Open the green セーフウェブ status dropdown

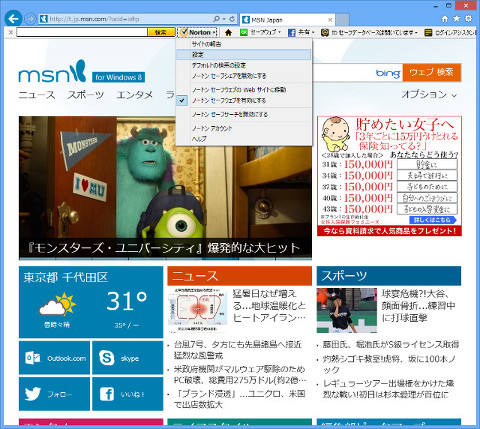(x=260, y=32)
